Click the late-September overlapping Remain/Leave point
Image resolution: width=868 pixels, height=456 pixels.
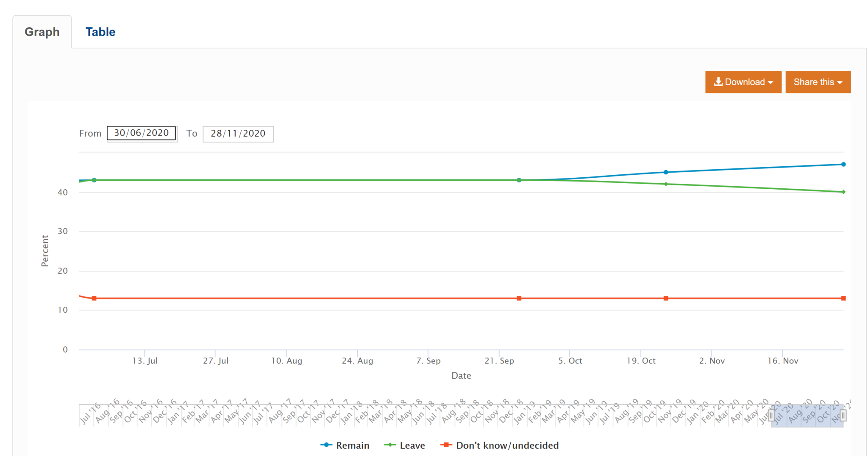(519, 180)
